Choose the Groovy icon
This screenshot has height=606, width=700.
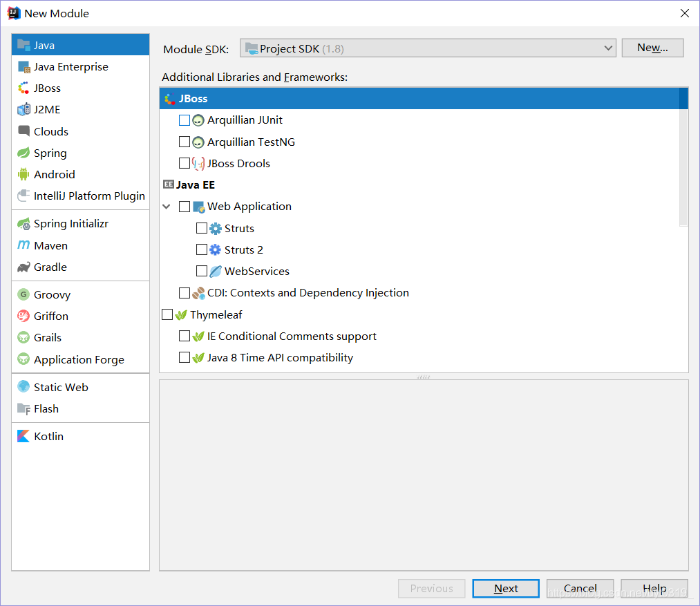23,295
